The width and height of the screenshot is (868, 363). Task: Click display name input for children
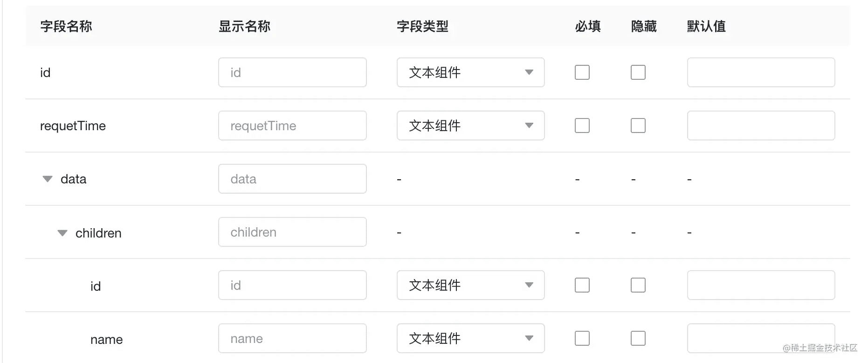(x=292, y=232)
